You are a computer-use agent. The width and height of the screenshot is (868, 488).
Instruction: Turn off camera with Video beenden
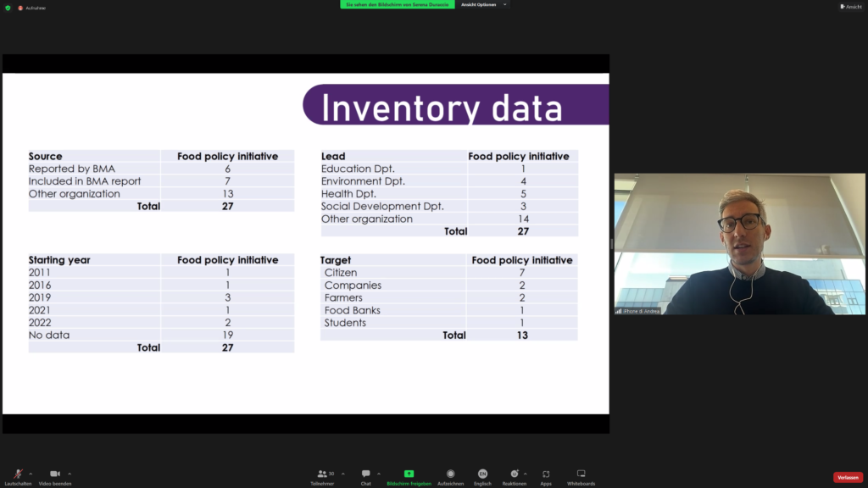[x=54, y=476]
